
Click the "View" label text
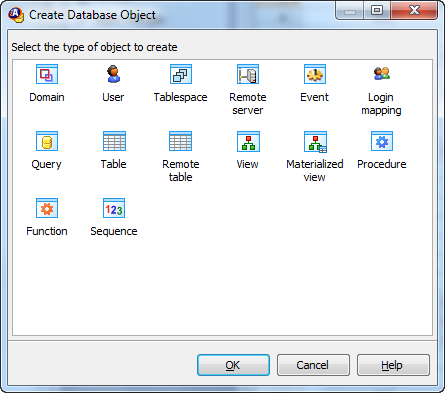tap(247, 164)
